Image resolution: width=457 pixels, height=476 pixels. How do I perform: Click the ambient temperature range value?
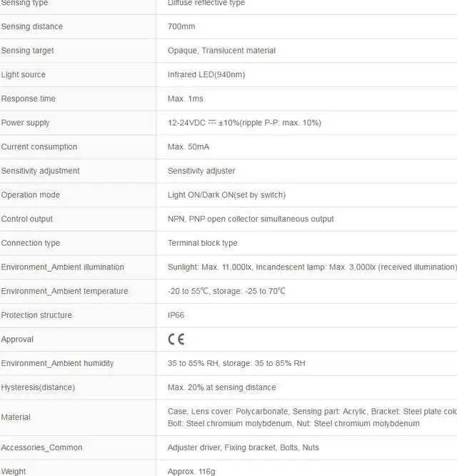pos(226,292)
